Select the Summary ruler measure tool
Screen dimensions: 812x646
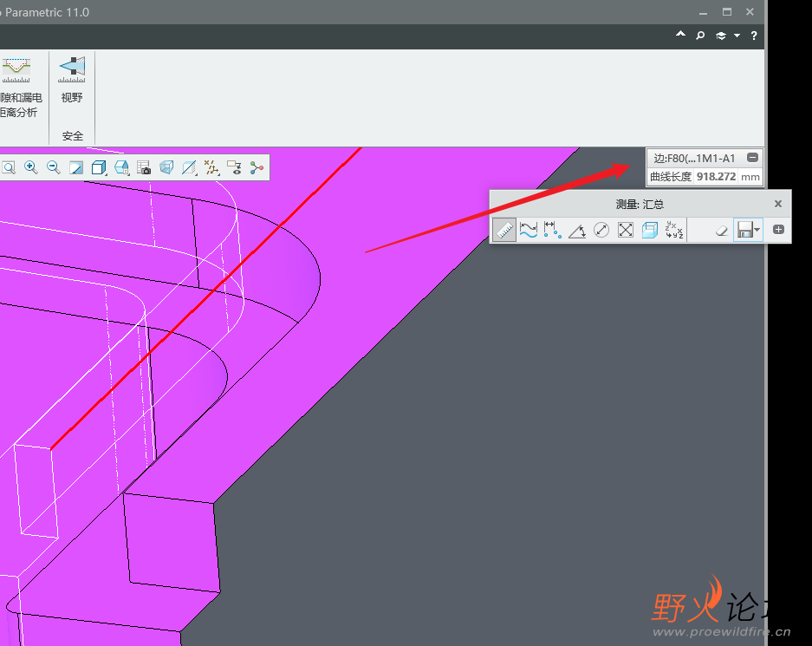pos(503,230)
